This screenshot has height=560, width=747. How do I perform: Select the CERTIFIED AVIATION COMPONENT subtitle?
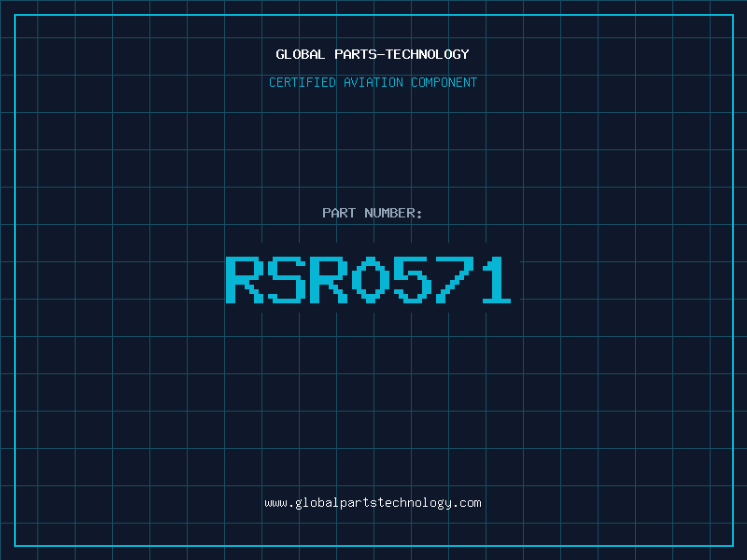coord(373,82)
